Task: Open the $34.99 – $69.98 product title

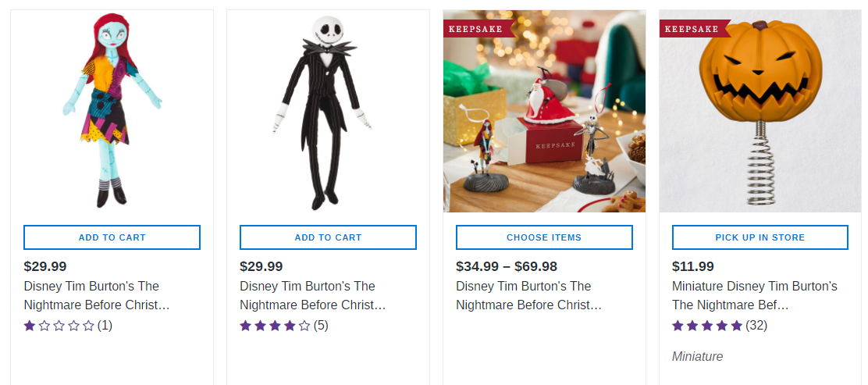Action: (528, 295)
